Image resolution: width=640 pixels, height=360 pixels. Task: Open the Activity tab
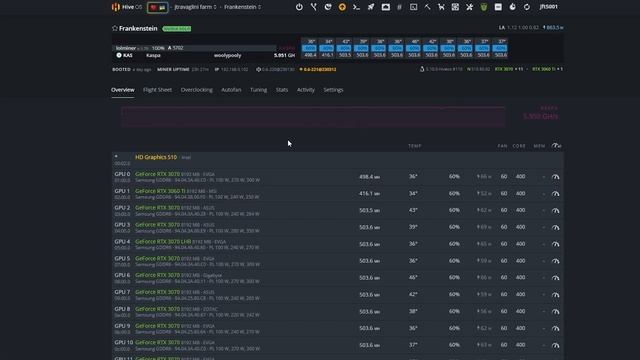pos(306,90)
